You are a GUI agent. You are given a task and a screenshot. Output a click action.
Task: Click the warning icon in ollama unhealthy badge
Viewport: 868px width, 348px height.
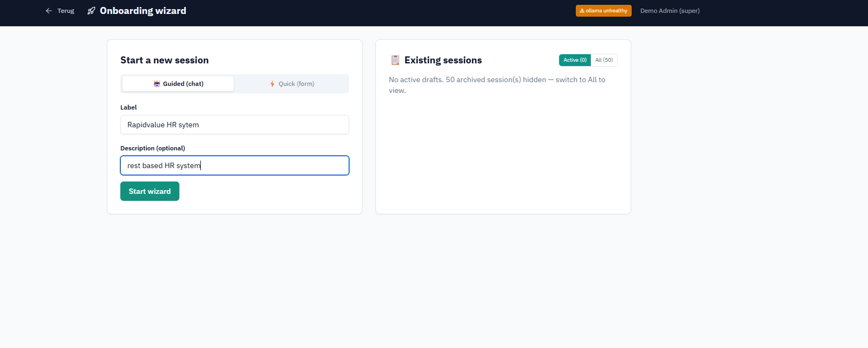pos(582,11)
